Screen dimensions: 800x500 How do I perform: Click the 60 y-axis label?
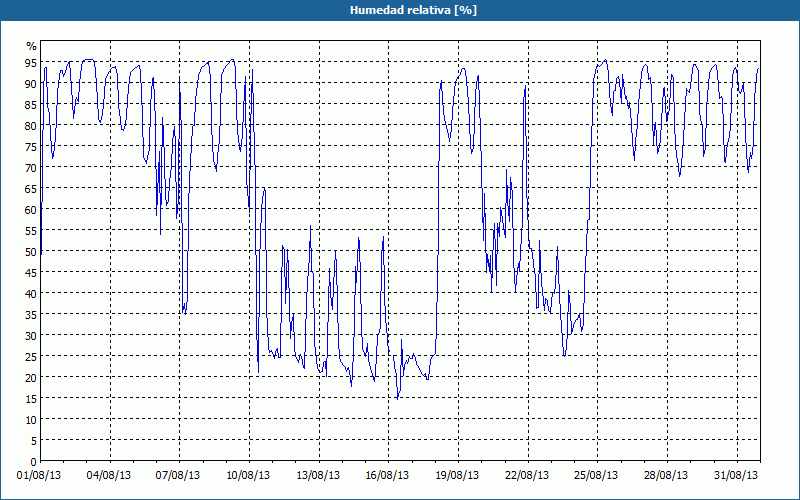(31, 210)
